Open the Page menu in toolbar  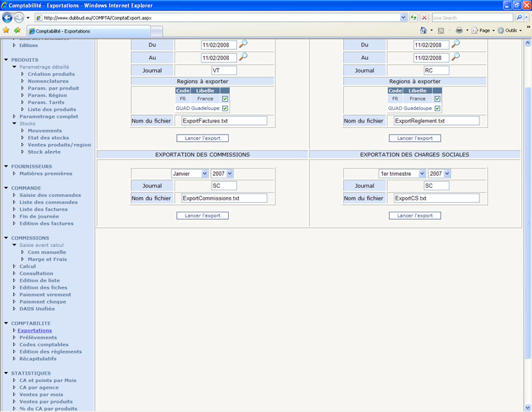click(483, 31)
